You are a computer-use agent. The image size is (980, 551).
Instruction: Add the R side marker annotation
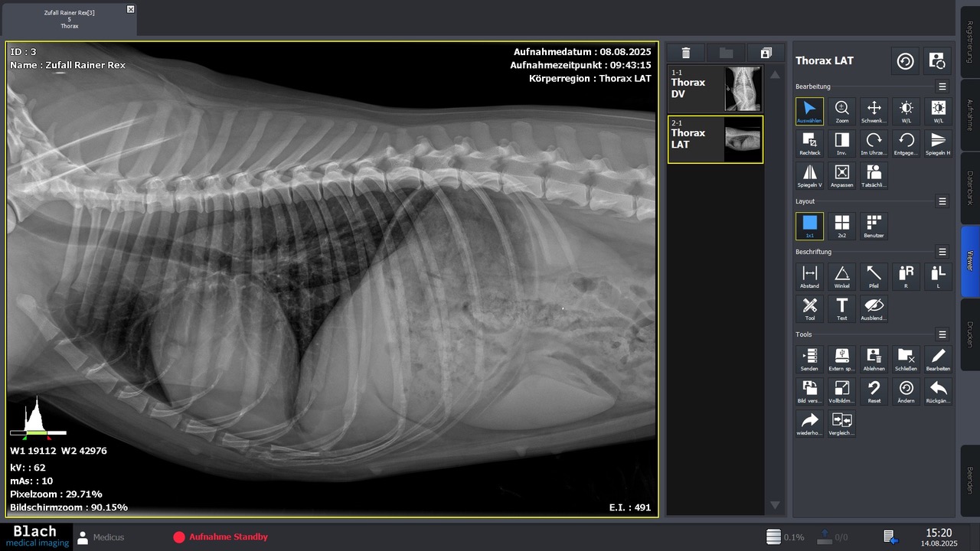coord(906,276)
